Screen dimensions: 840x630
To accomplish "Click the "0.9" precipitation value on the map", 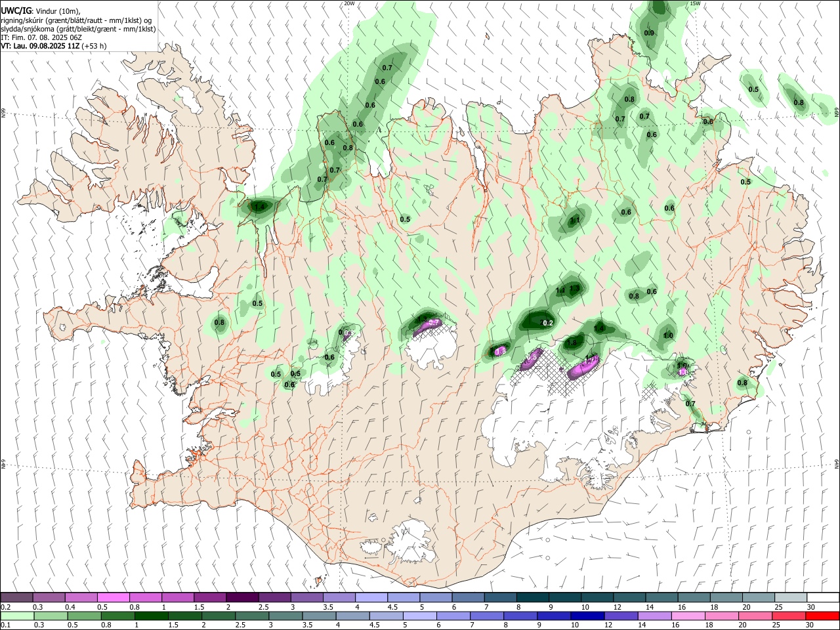I will point(649,33).
